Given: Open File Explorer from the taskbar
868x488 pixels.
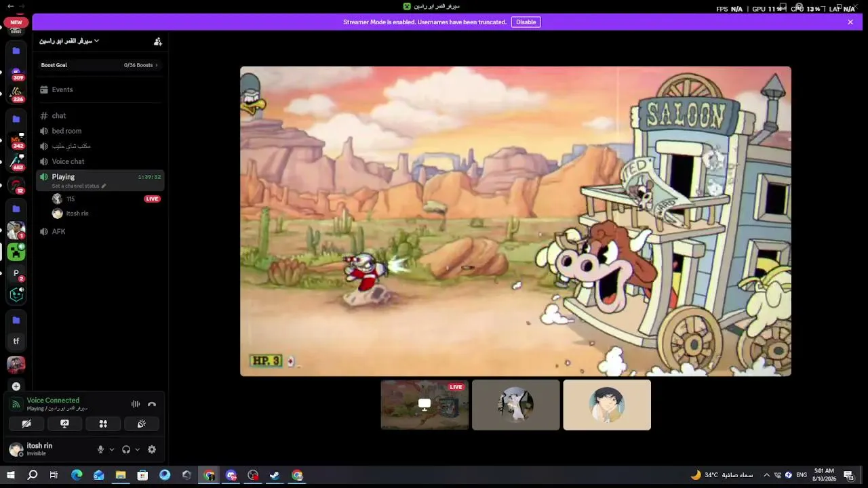Looking at the screenshot, I should point(121,475).
